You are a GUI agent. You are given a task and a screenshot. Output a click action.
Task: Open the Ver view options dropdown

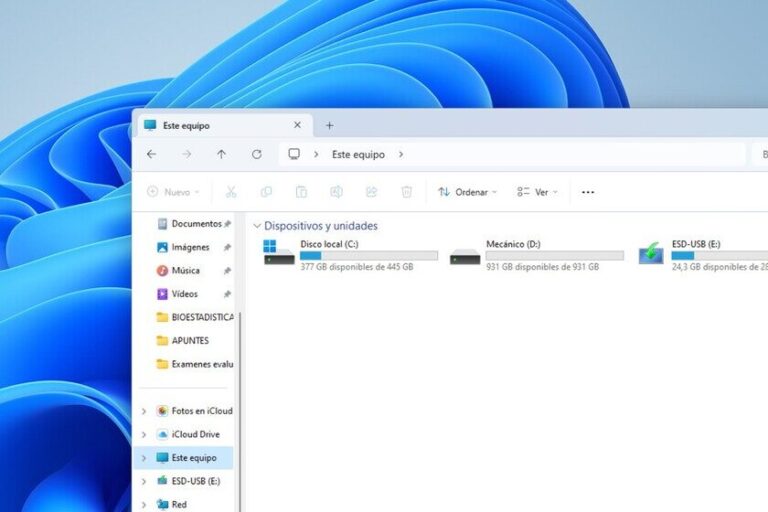coord(537,192)
